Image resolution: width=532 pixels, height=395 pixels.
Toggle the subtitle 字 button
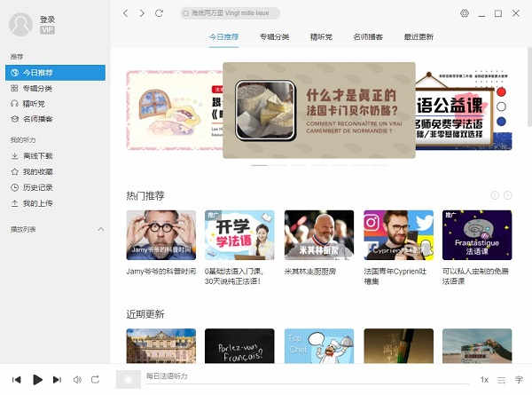pos(519,379)
